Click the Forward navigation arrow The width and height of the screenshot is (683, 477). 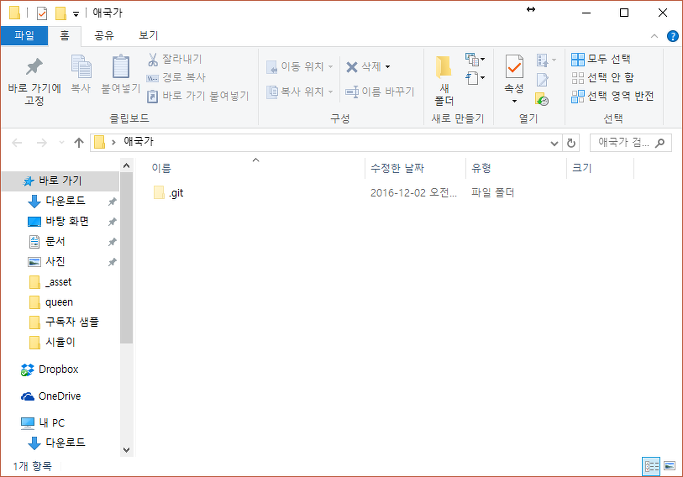[42, 143]
